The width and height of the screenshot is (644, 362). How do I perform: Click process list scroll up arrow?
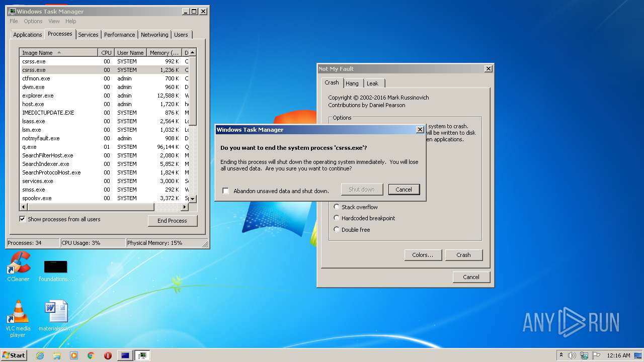[x=192, y=53]
